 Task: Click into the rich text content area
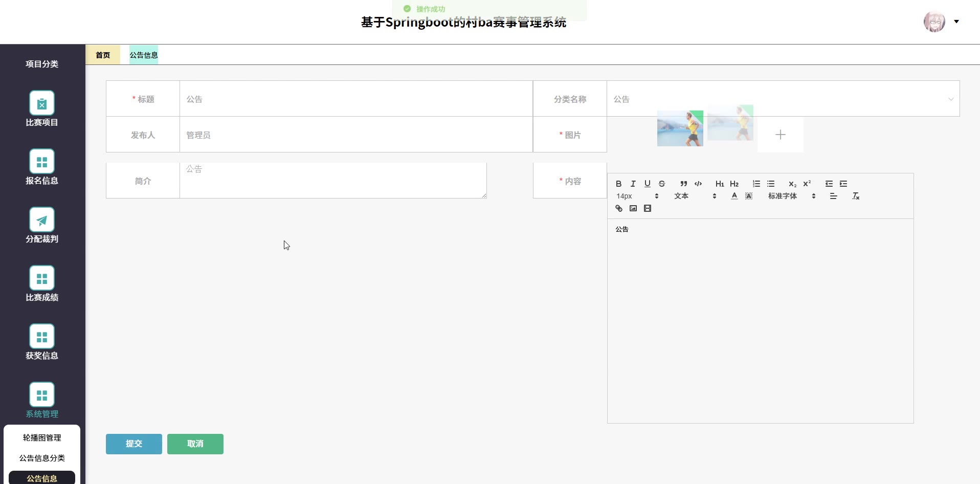coord(760,321)
